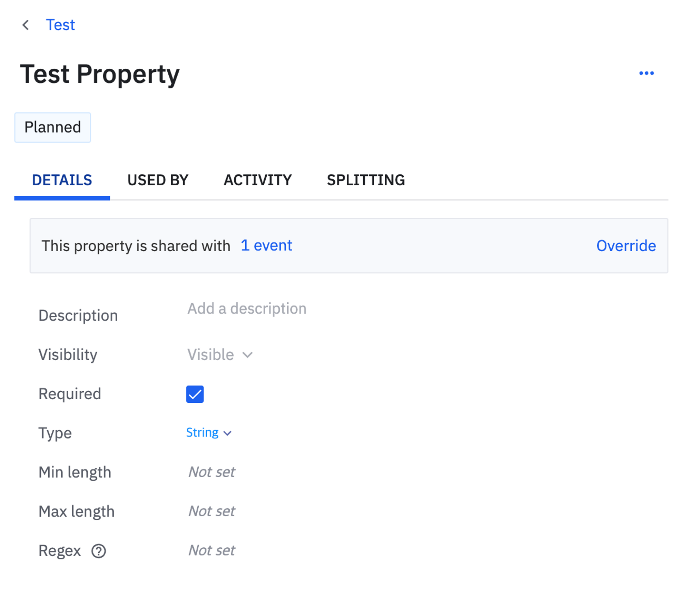The image size is (690, 616).
Task: Open the 1 event link
Action: 266,245
